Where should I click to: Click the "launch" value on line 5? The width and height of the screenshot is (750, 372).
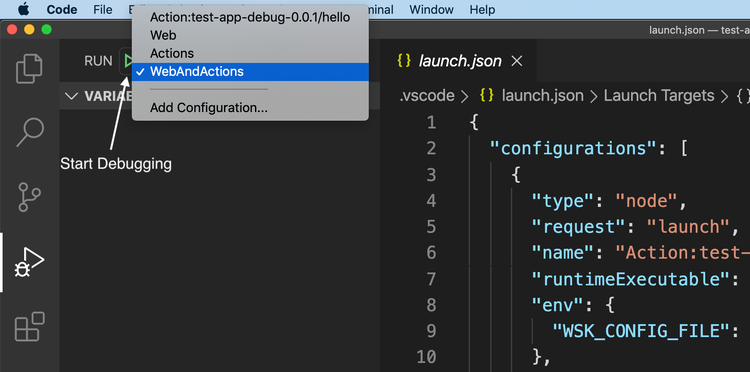[688, 227]
